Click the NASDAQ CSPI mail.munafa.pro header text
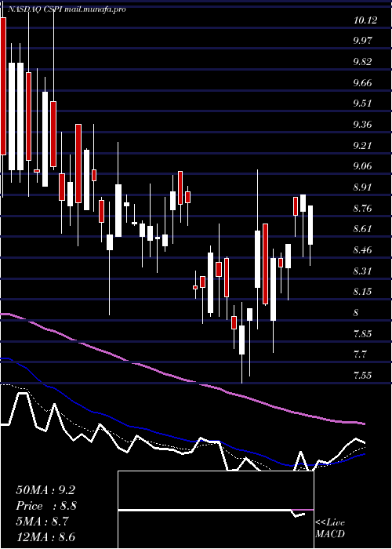392x549 pixels. coord(65,9)
